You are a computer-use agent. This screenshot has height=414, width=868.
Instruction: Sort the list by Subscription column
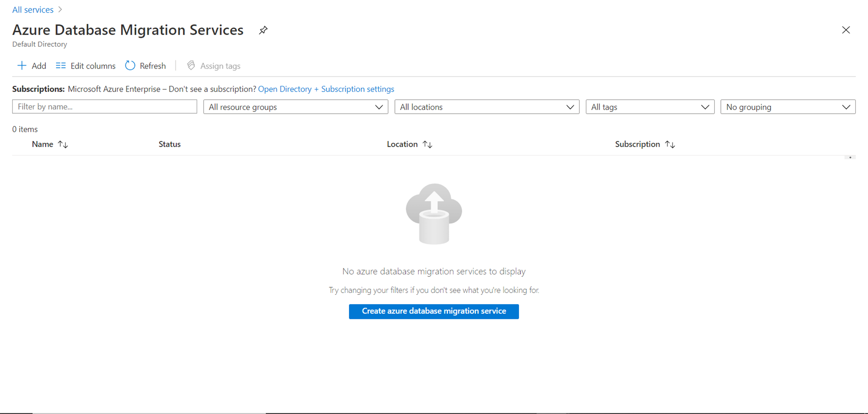[x=645, y=144]
